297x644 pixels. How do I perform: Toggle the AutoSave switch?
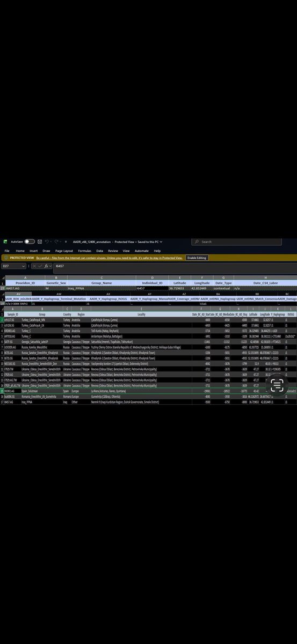click(x=30, y=242)
